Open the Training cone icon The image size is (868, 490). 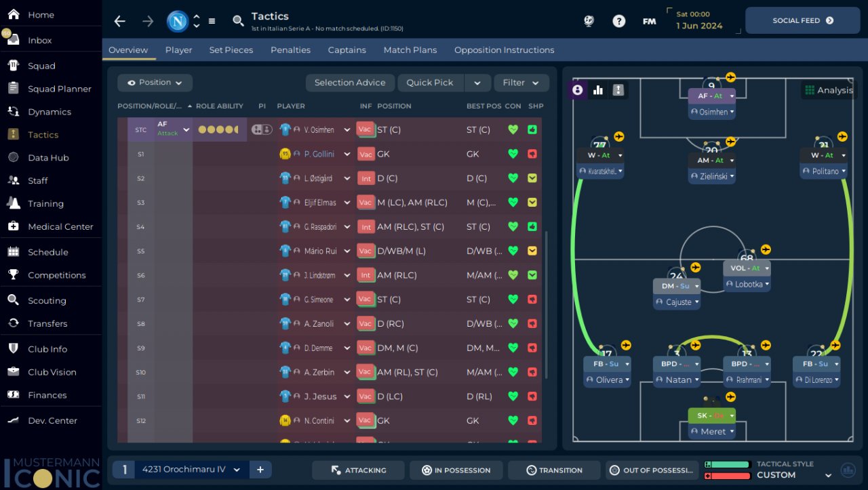(14, 203)
